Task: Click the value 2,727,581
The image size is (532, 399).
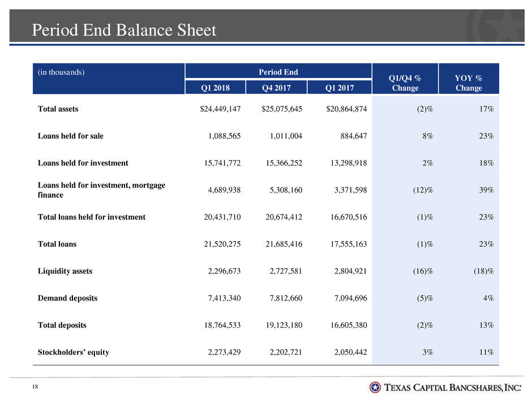Action: (286, 271)
